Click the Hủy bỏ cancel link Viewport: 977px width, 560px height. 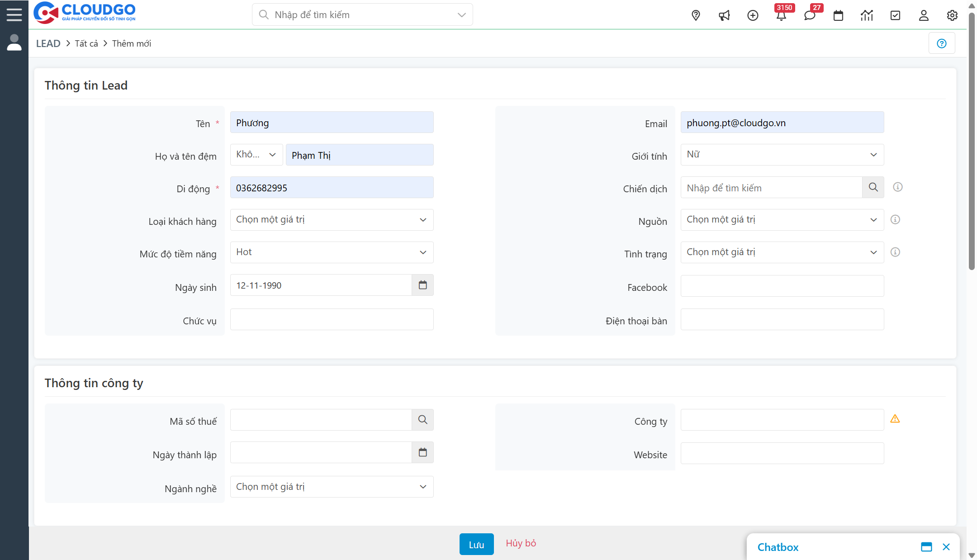click(x=521, y=543)
